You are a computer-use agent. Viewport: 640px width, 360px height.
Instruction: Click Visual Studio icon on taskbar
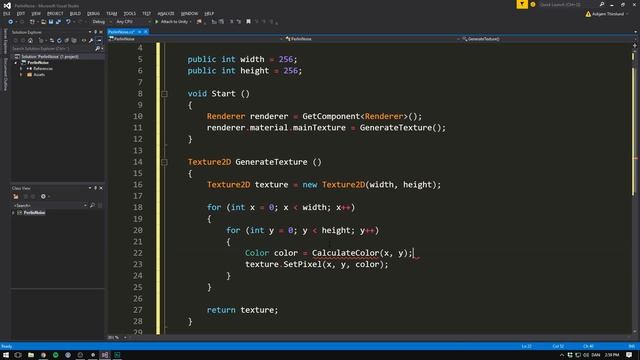105,355
